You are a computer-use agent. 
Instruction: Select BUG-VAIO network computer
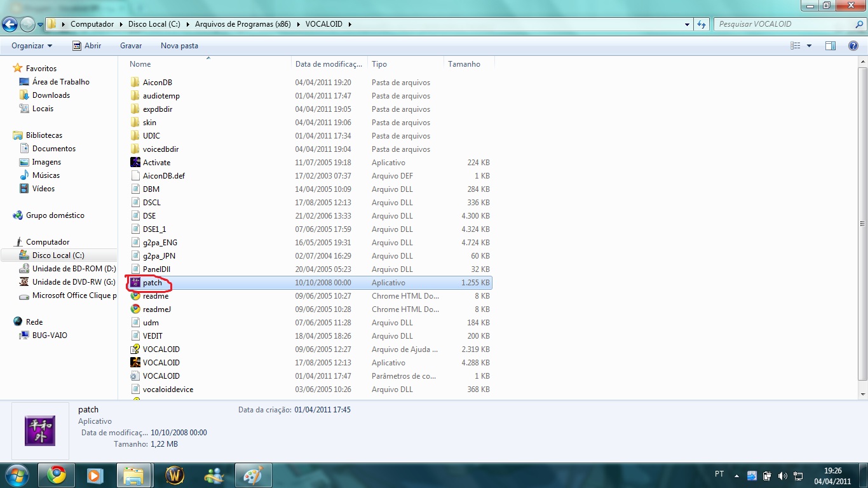tap(50, 335)
